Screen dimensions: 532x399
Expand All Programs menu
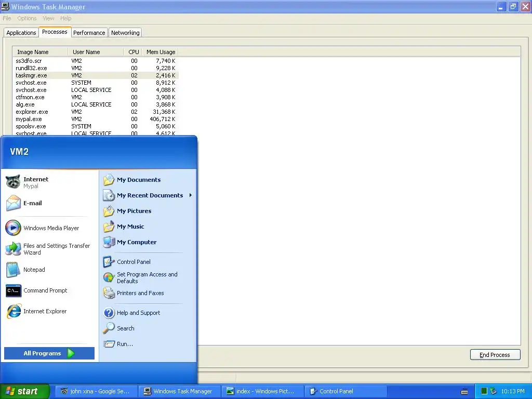49,353
